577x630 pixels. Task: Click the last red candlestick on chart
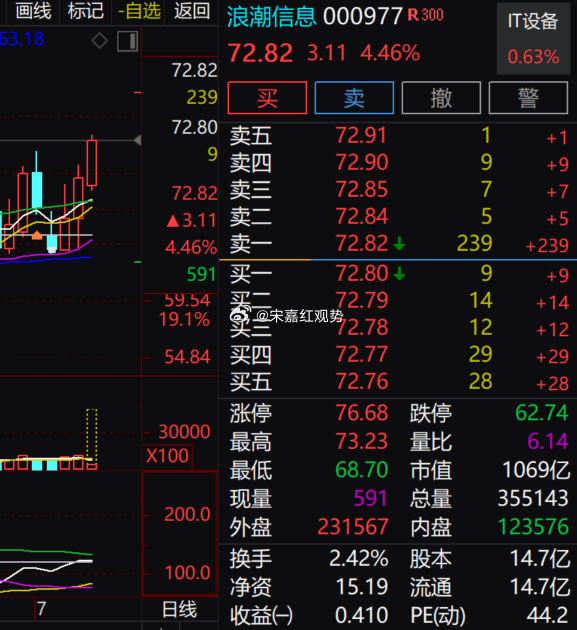tap(92, 163)
